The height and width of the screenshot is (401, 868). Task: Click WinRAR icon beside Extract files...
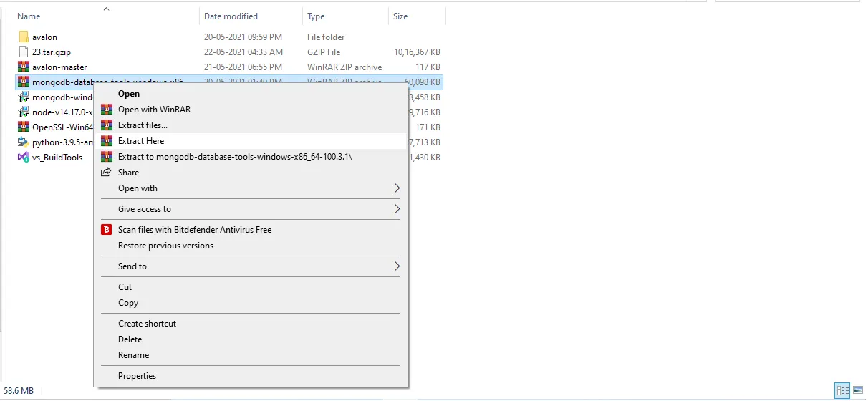coord(107,125)
